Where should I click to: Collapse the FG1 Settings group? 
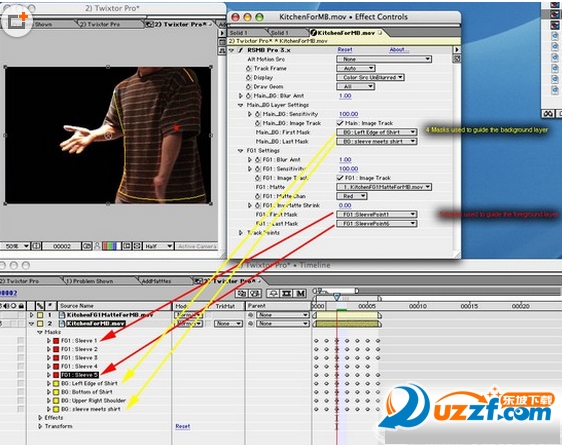[x=240, y=151]
